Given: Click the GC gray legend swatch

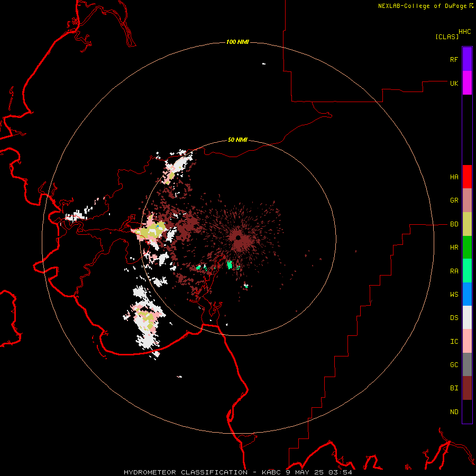Looking at the screenshot, I should pos(467,364).
